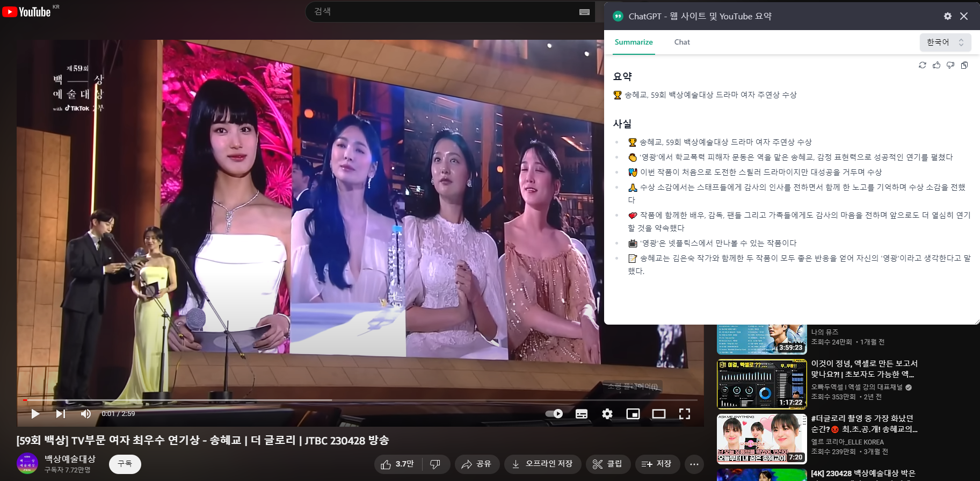Viewport: 980px width, 481px height.
Task: Switch to miniplayer mode
Action: tap(633, 414)
